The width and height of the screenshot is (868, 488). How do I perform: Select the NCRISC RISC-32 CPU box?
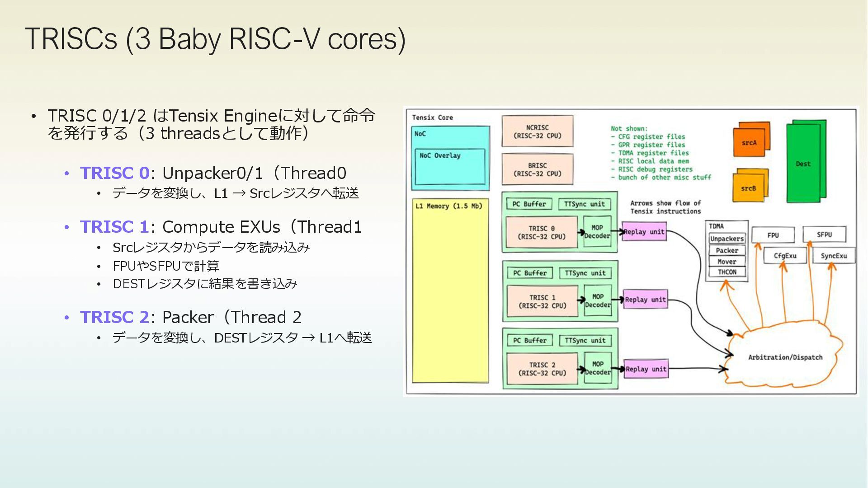[x=537, y=131]
